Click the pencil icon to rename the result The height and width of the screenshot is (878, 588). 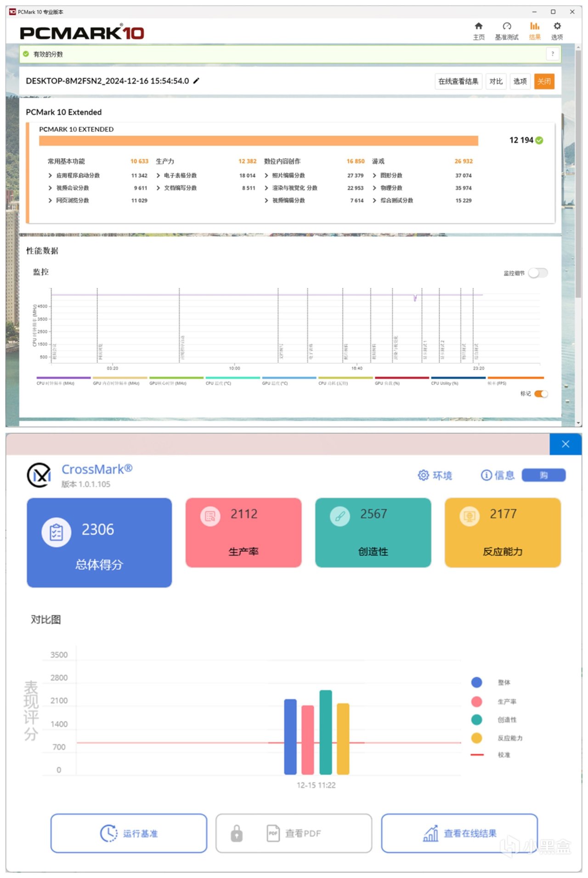pyautogui.click(x=196, y=81)
